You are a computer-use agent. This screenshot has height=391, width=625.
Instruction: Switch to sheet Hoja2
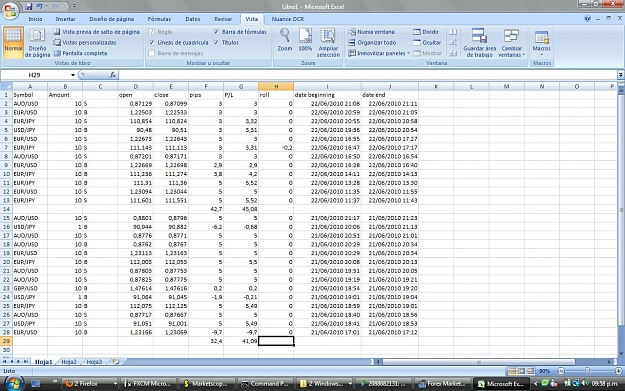pos(69,362)
